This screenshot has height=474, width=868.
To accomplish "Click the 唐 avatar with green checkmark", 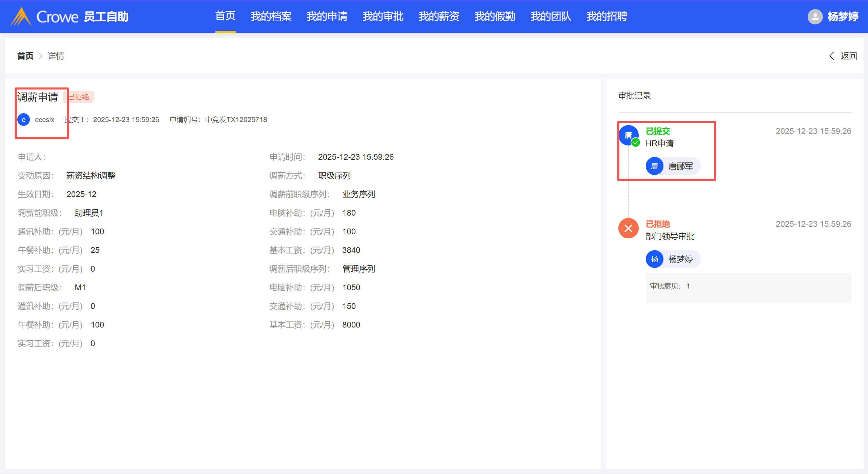I will 628,135.
